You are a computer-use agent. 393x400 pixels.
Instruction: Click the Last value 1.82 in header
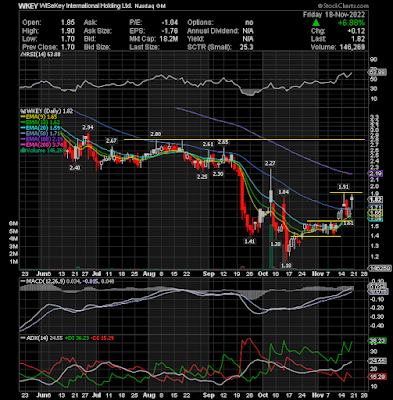pos(358,39)
